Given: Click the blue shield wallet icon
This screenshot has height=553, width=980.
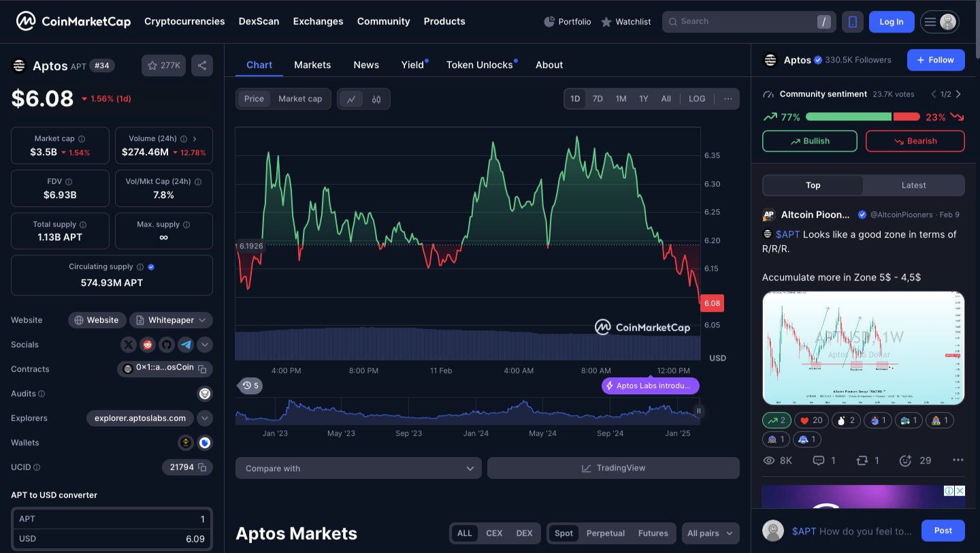Looking at the screenshot, I should [x=205, y=443].
